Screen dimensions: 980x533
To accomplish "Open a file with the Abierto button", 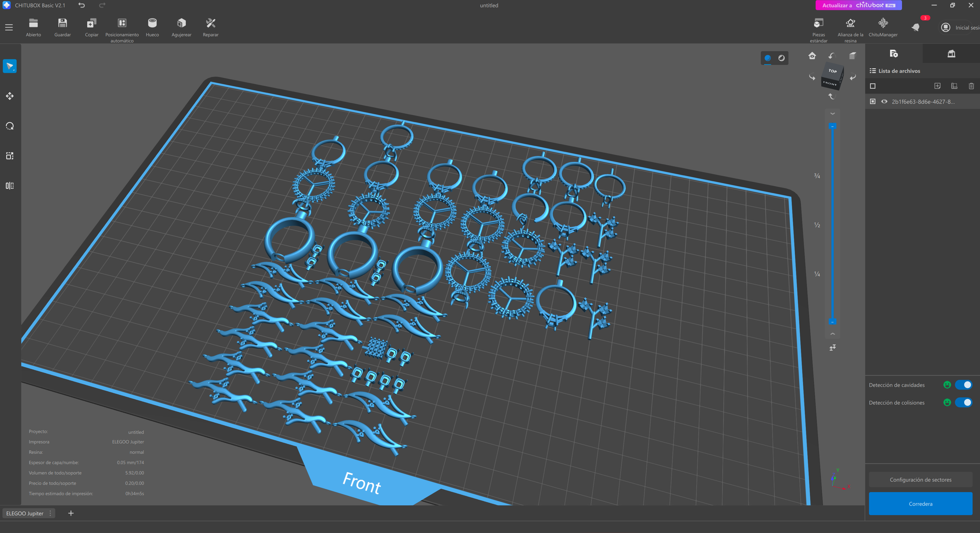I will [33, 28].
